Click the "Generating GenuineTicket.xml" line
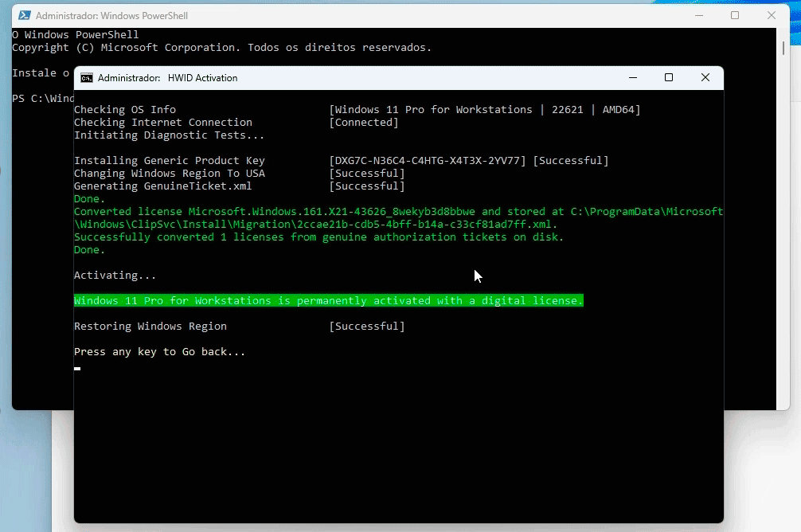 click(x=162, y=186)
